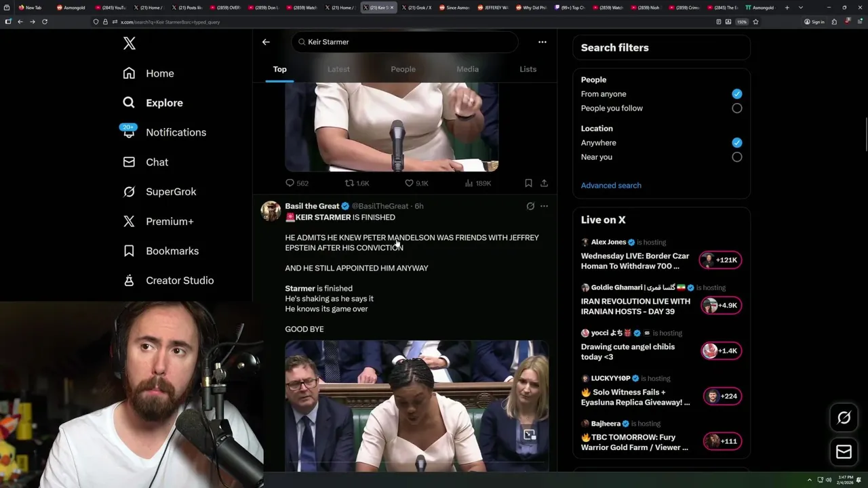
Task: Open TBC TOMORROW Fury Warrior broadcast
Action: pyautogui.click(x=635, y=443)
